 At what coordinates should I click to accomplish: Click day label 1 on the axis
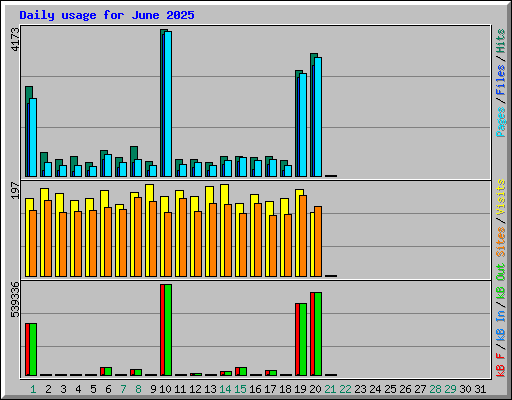pos(33,389)
